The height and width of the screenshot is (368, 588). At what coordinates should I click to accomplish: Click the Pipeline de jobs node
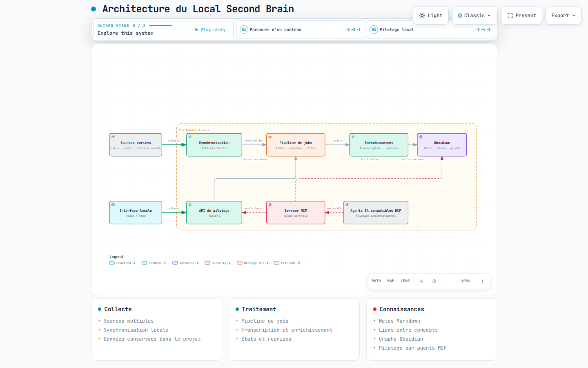click(296, 145)
